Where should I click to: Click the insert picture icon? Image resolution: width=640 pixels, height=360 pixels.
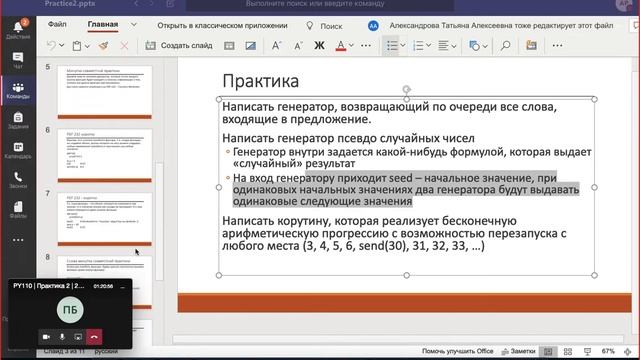point(251,46)
